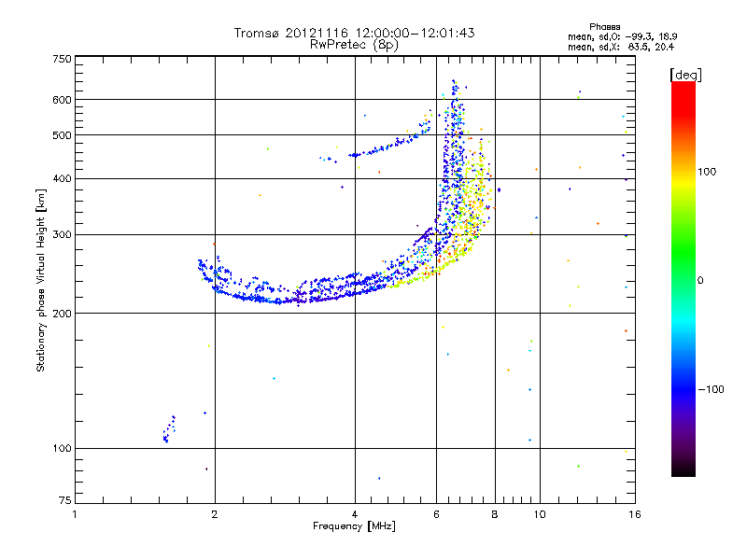Viewport: 747px width, 560px height.
Task: Click the rainbow phase colorbar
Action: pyautogui.click(x=684, y=279)
